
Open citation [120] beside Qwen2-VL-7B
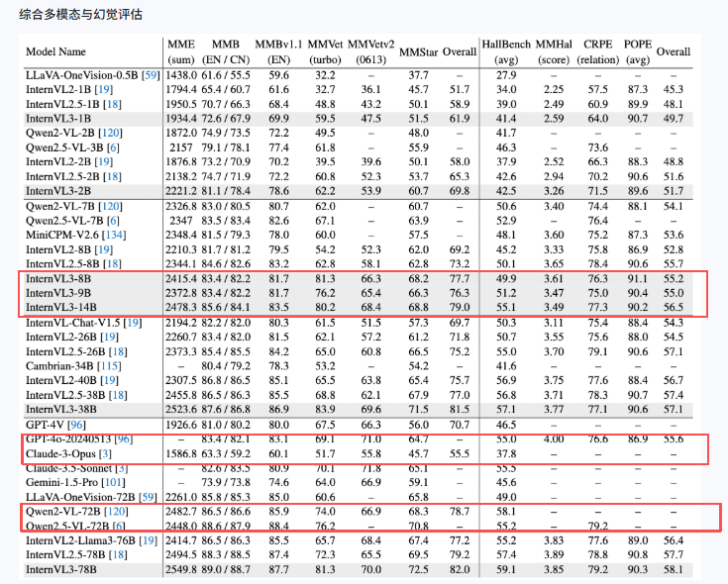pos(110,206)
